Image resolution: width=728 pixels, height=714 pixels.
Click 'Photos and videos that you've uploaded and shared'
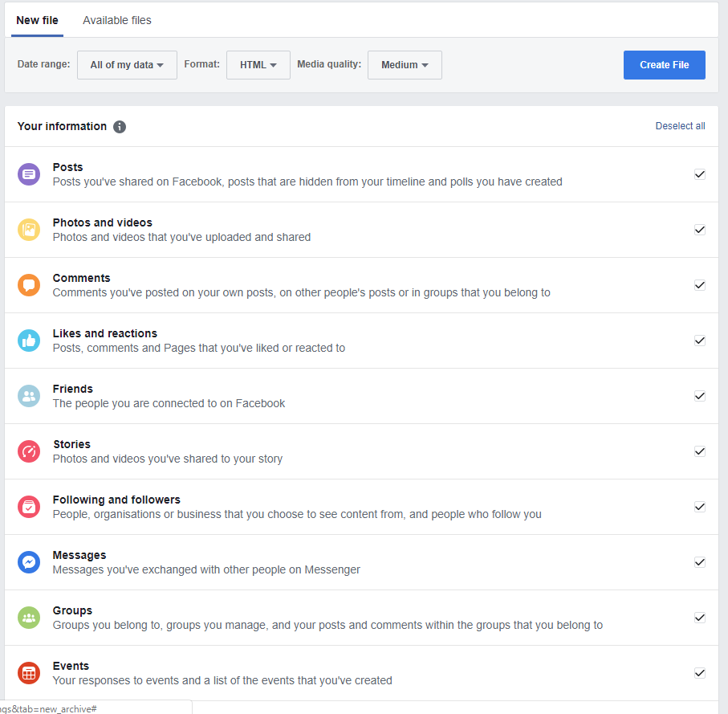coord(181,237)
